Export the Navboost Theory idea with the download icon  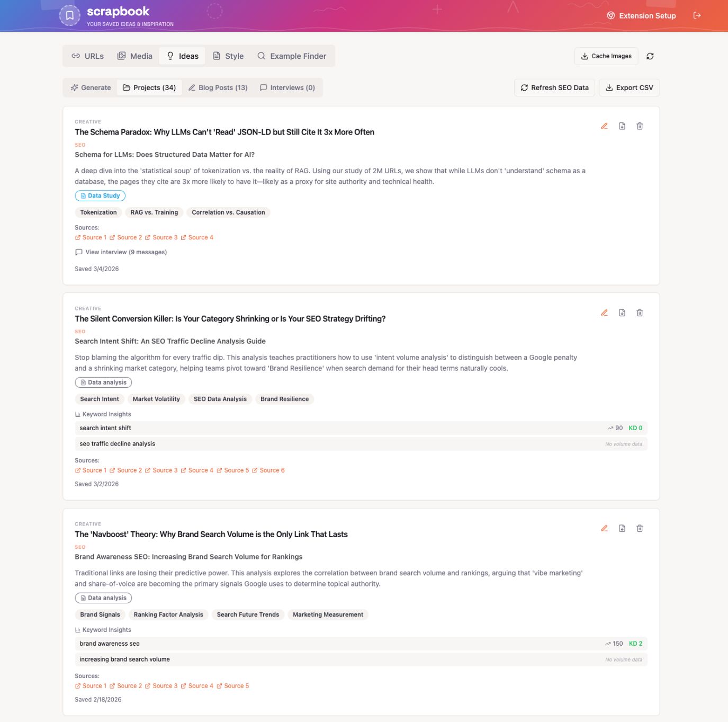pyautogui.click(x=622, y=528)
